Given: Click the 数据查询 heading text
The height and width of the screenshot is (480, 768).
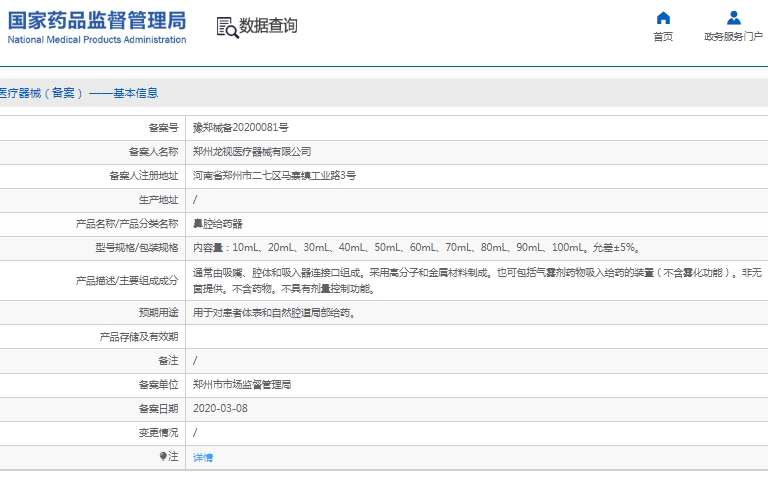Looking at the screenshot, I should [x=268, y=25].
